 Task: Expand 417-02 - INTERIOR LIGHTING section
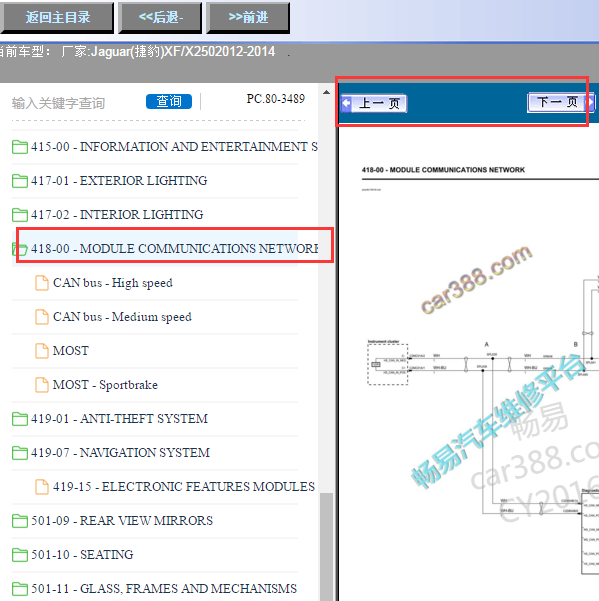click(117, 215)
